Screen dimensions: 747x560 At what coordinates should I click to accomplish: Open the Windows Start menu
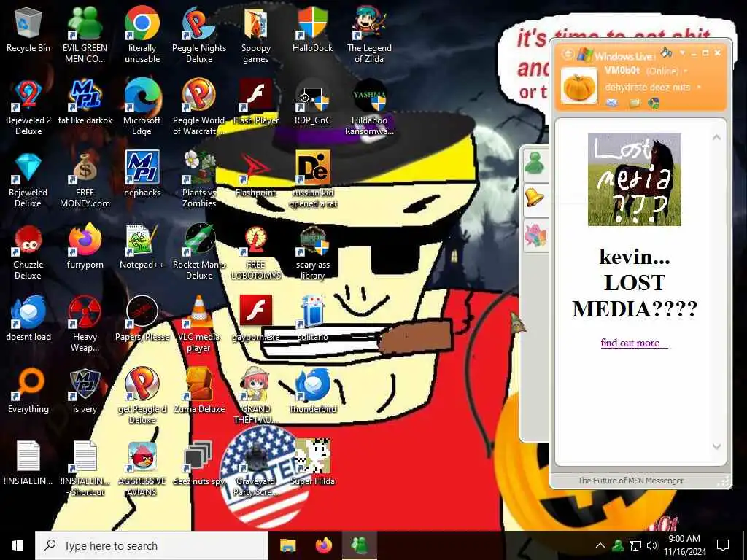pyautogui.click(x=18, y=545)
